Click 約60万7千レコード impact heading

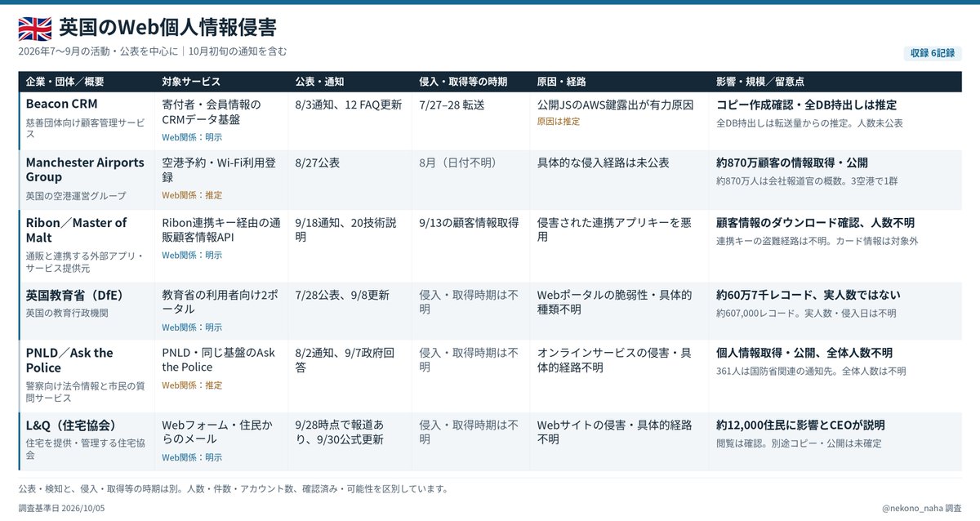click(808, 295)
